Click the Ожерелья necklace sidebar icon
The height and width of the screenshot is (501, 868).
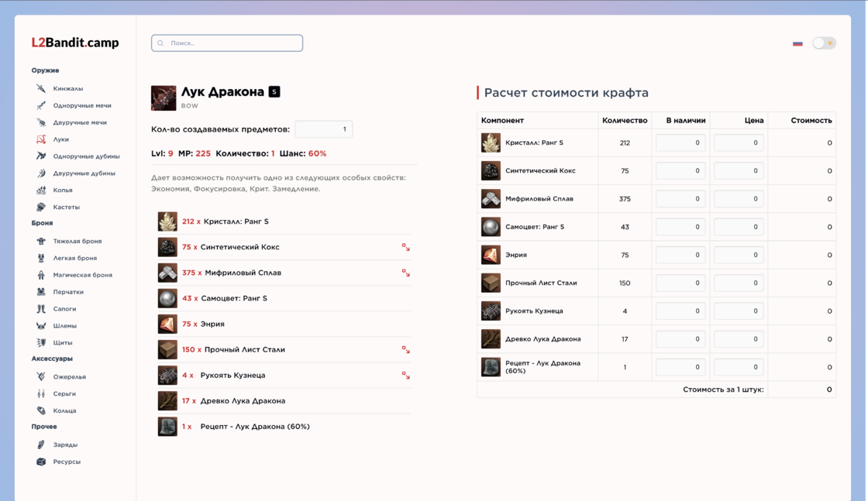(41, 377)
